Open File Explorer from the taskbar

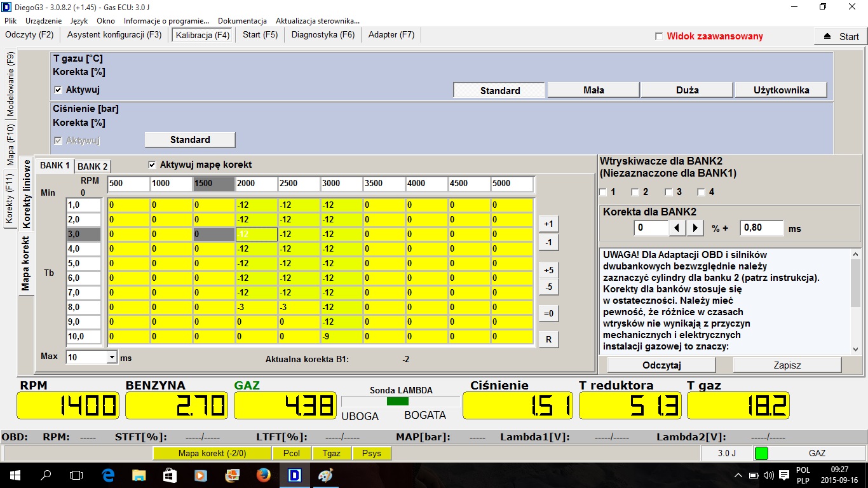(x=139, y=475)
